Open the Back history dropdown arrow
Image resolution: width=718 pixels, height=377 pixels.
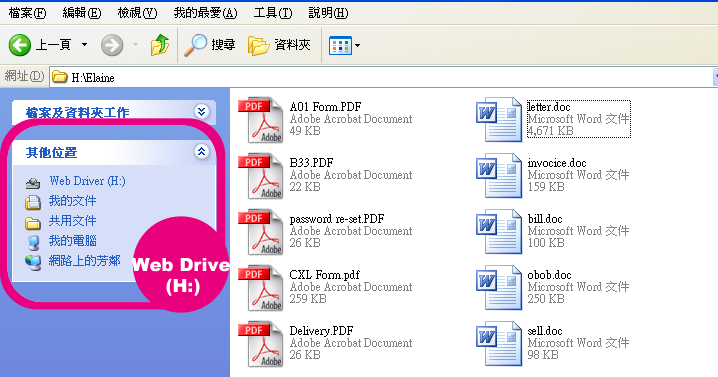84,44
